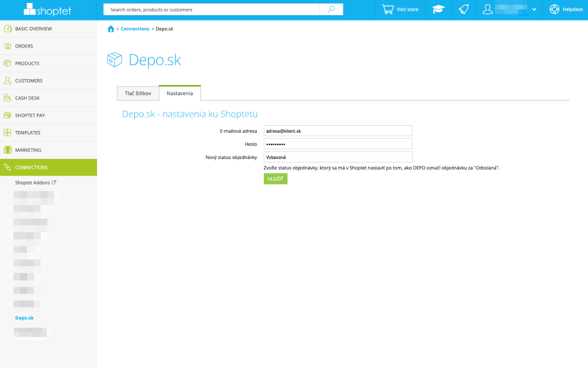Click the heading 'Depo.sk - nastavenia ku Shoptetu'
This screenshot has width=588, height=368.
tap(190, 114)
